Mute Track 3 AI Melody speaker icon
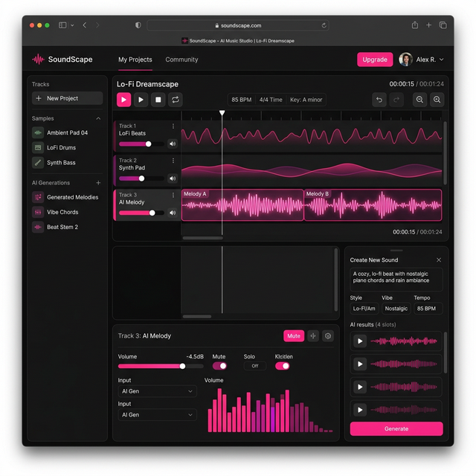The width and height of the screenshot is (476, 476). (x=173, y=213)
